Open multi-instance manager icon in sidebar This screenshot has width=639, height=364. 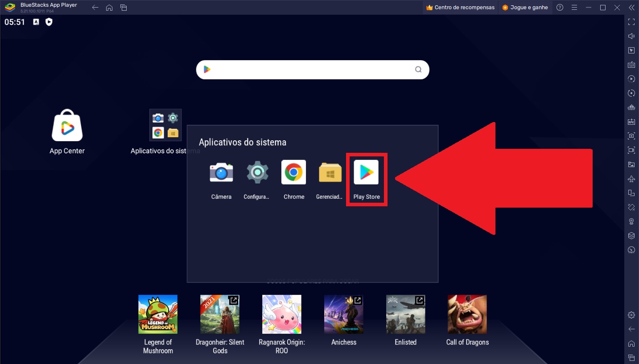(x=631, y=107)
